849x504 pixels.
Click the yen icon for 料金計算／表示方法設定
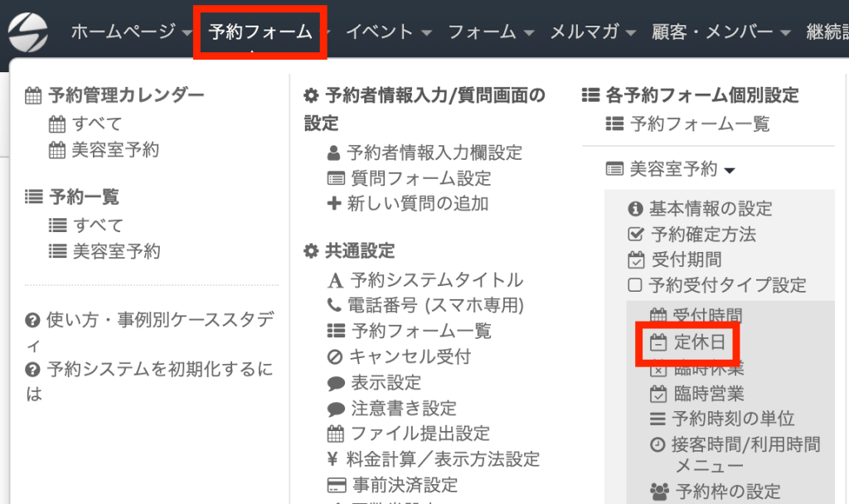pos(334,459)
